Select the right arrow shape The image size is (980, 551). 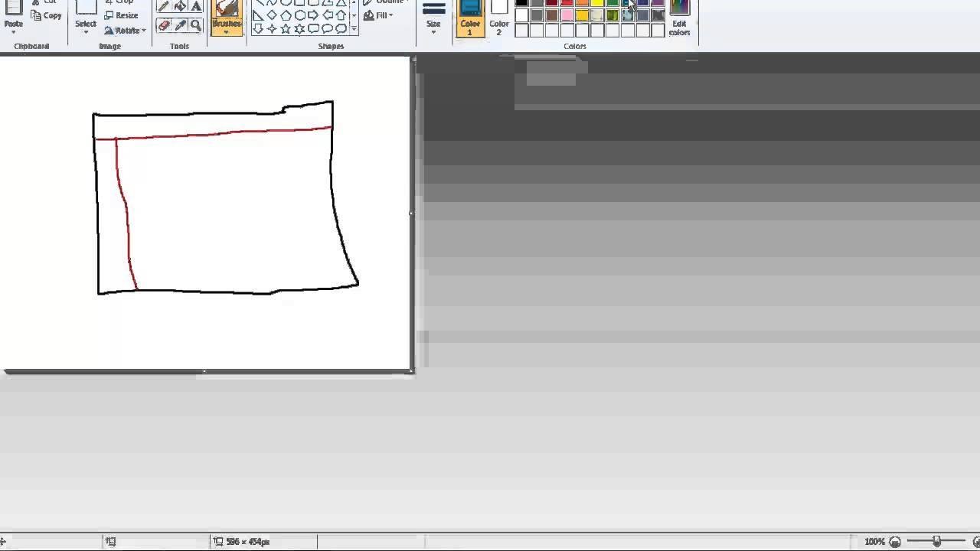[313, 15]
